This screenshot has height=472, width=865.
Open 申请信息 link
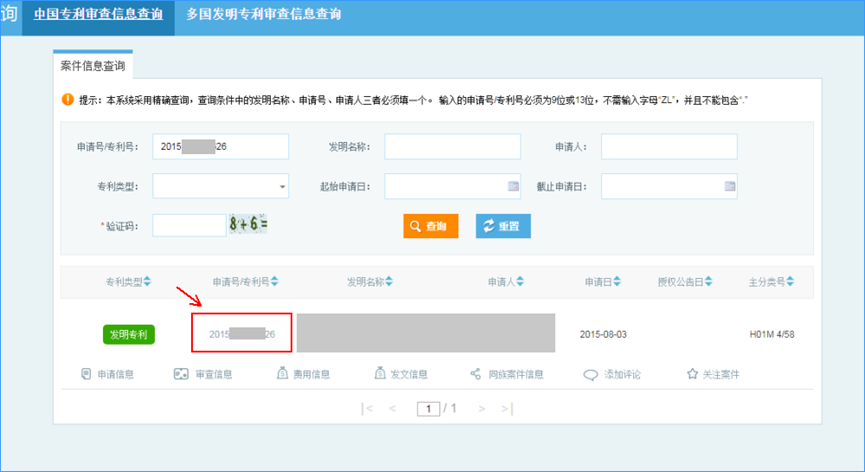pos(115,374)
